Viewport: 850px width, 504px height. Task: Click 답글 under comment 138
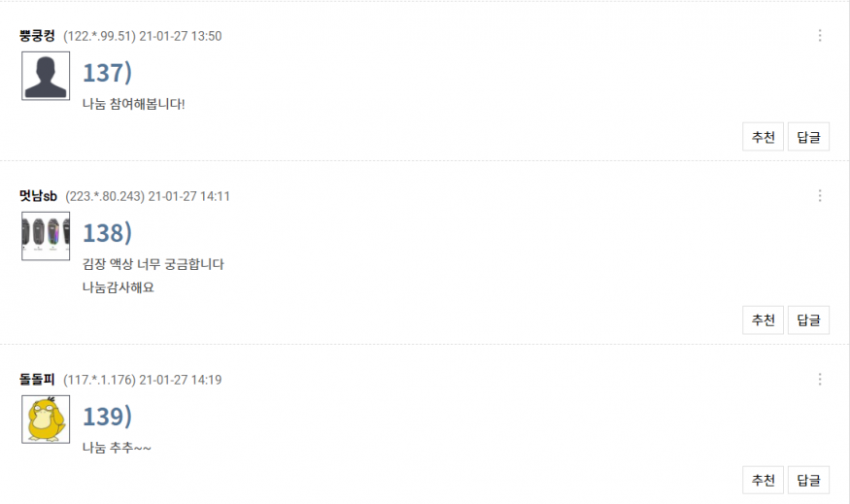tap(808, 319)
